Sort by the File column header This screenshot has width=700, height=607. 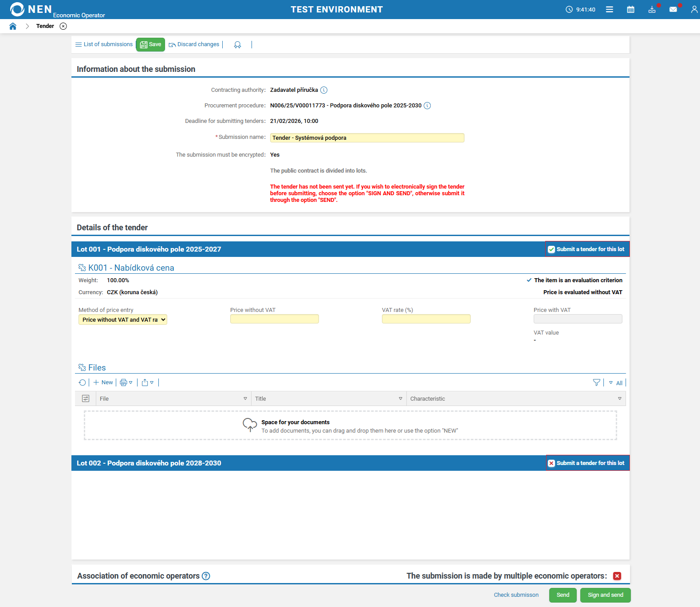(x=104, y=399)
